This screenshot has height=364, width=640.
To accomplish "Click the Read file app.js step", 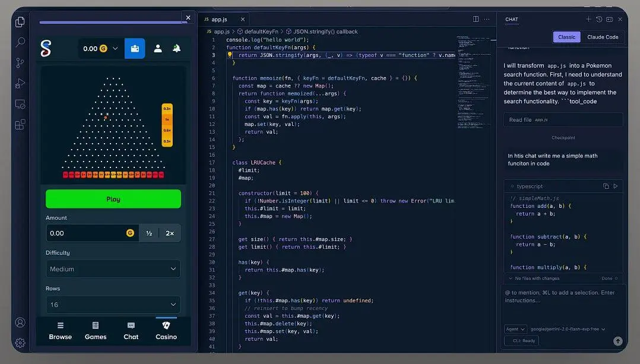I will (563, 119).
